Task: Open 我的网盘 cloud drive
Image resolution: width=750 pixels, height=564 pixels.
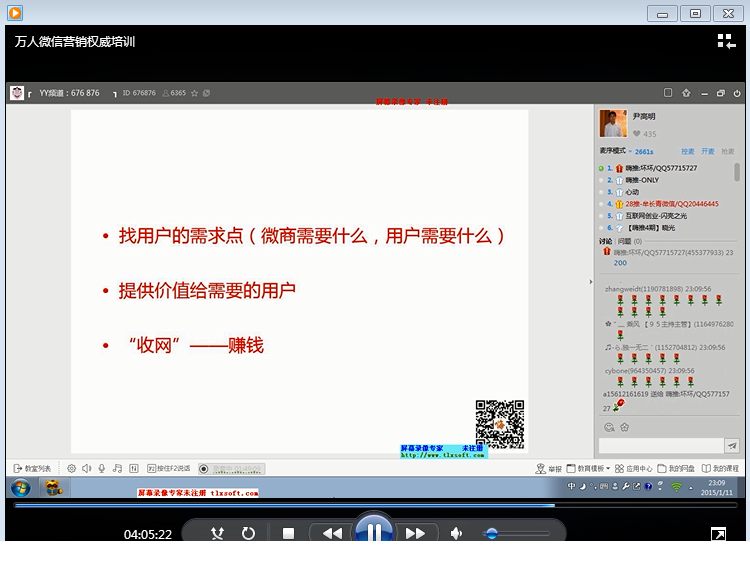Action: coord(676,468)
